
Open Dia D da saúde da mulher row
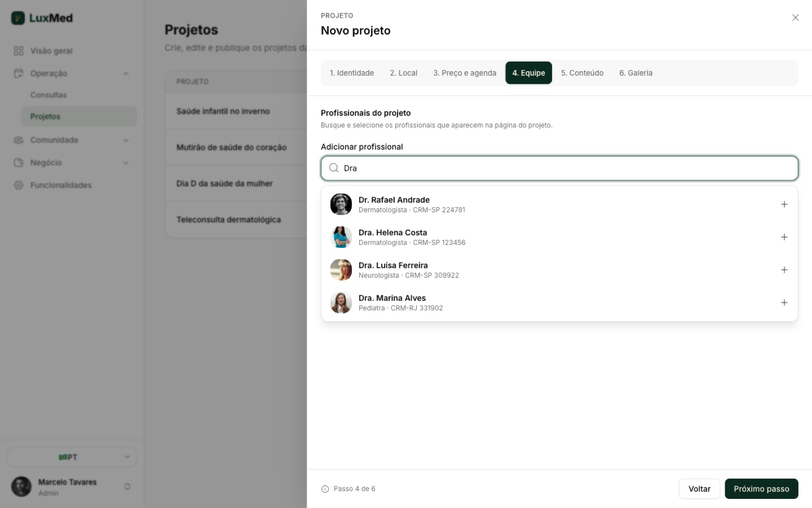[236, 183]
